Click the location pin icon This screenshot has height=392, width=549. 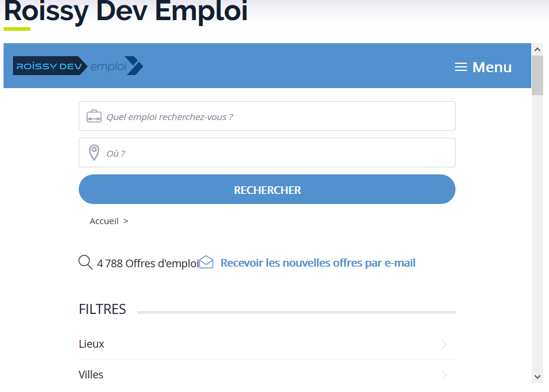point(94,153)
